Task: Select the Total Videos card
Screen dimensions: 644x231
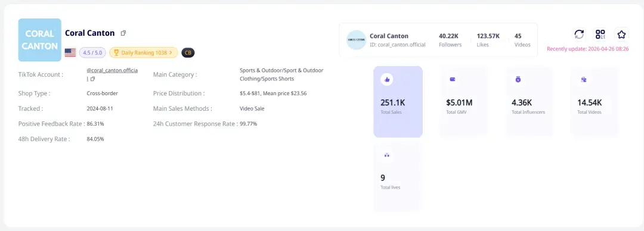Action: click(x=595, y=102)
